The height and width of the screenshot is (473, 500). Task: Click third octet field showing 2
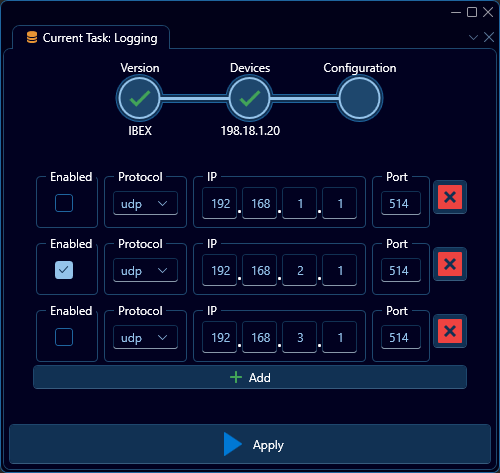[300, 270]
